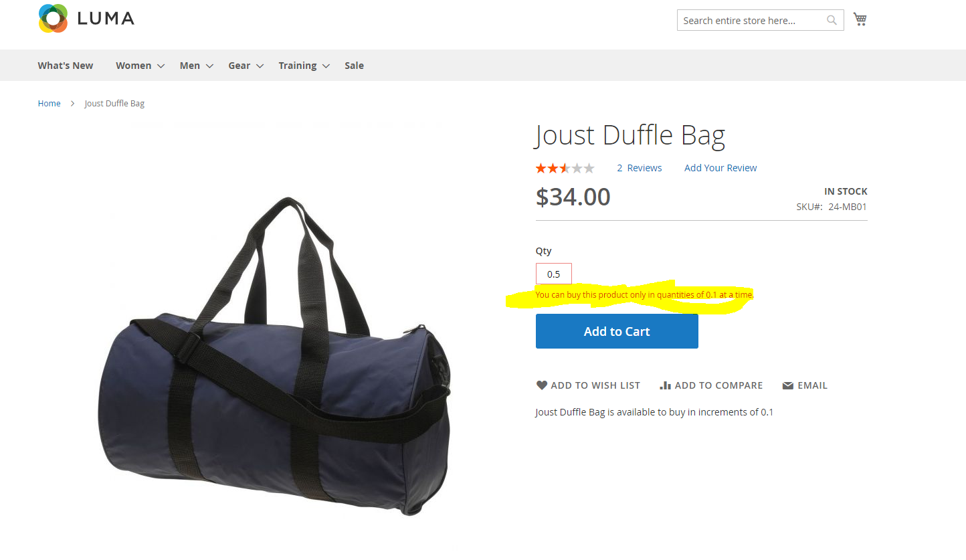The image size is (966, 560).
Task: Expand the Women menu chevron
Action: 161,66
